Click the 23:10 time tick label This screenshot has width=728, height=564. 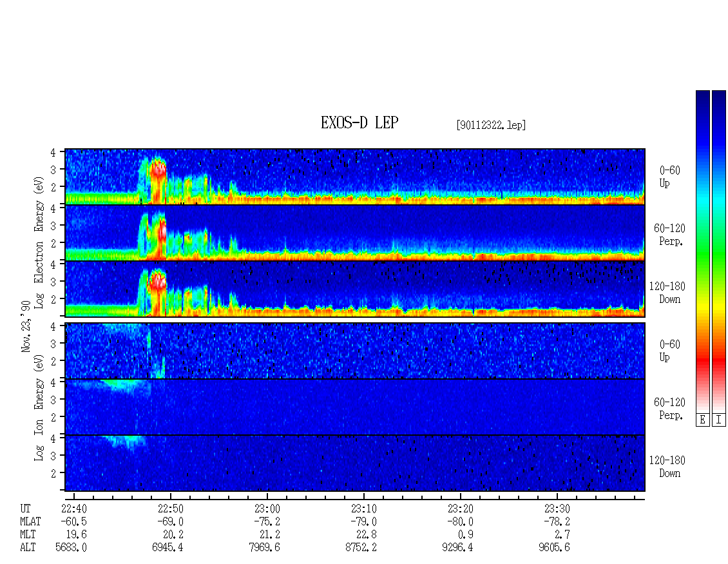pos(363,509)
